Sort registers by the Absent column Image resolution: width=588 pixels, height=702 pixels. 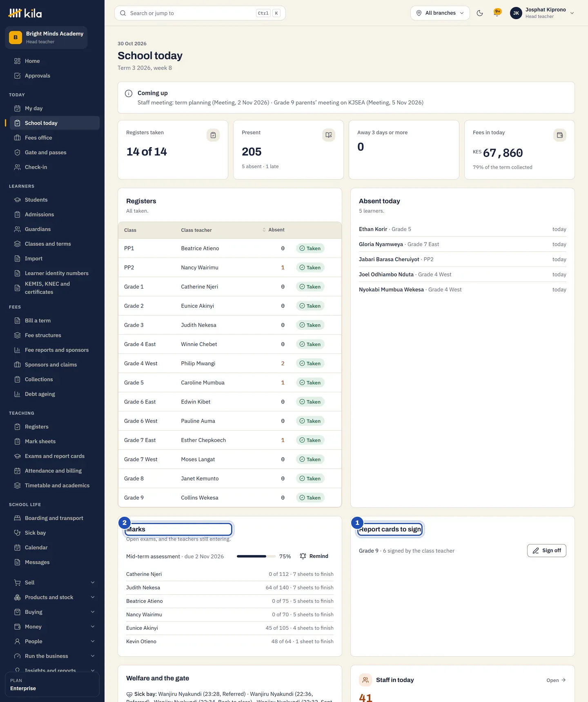click(273, 230)
